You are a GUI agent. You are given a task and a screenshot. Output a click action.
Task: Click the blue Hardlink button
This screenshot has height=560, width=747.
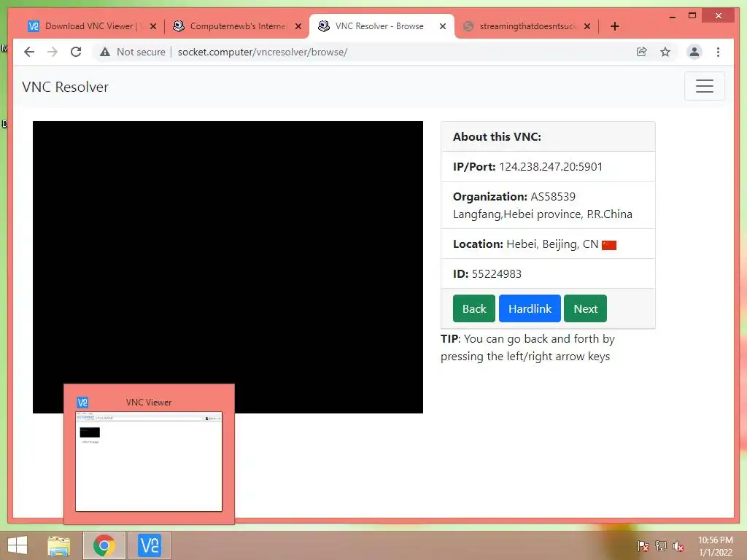click(530, 308)
